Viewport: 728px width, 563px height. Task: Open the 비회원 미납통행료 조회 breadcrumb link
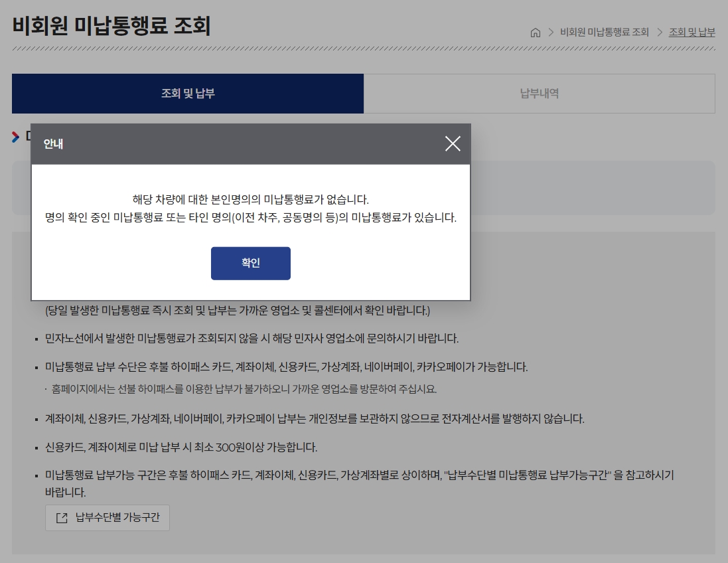point(603,32)
